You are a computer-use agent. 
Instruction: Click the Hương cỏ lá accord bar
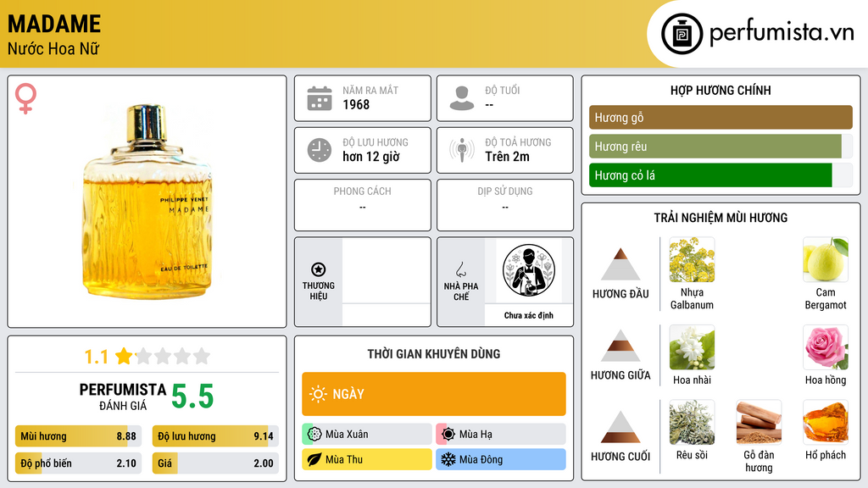tap(721, 175)
